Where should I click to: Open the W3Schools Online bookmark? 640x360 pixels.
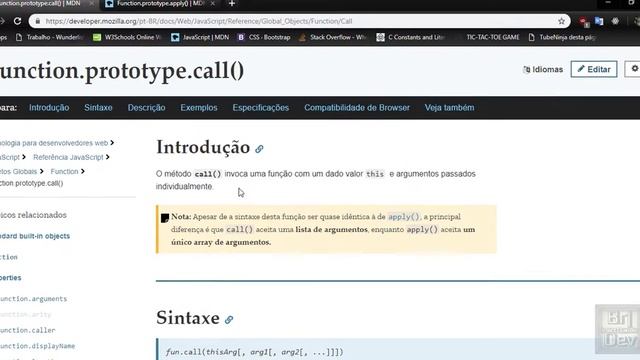click(x=127, y=37)
